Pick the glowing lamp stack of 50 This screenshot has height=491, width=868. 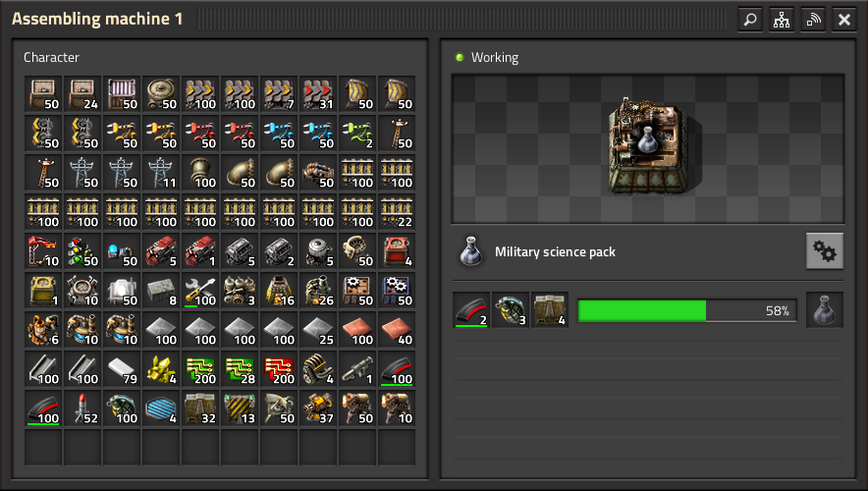coord(122,291)
